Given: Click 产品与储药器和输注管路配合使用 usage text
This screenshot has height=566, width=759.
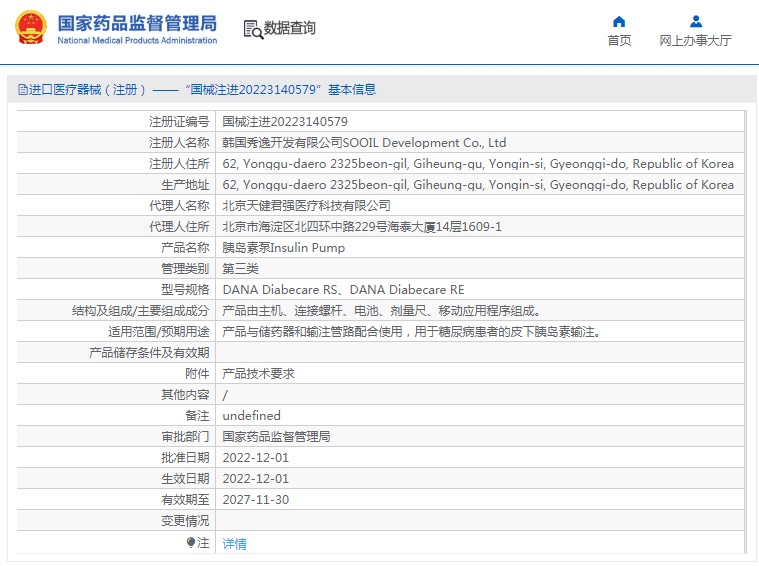Looking at the screenshot, I should click(x=411, y=332).
